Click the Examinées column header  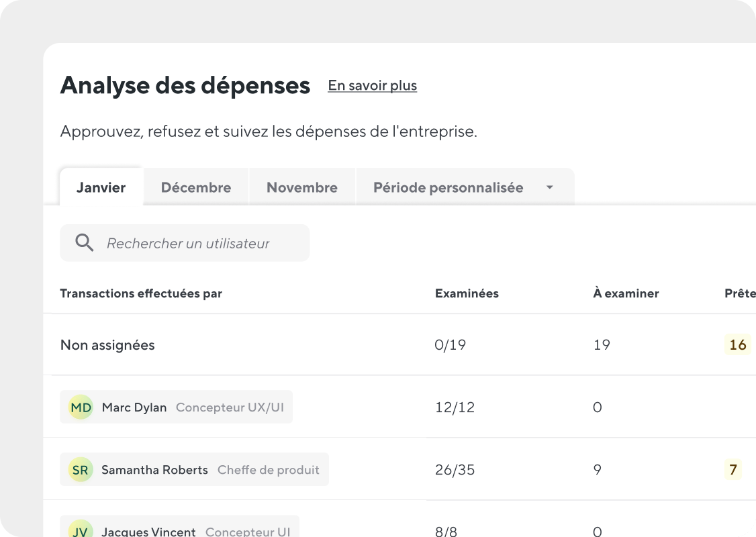[x=467, y=293]
